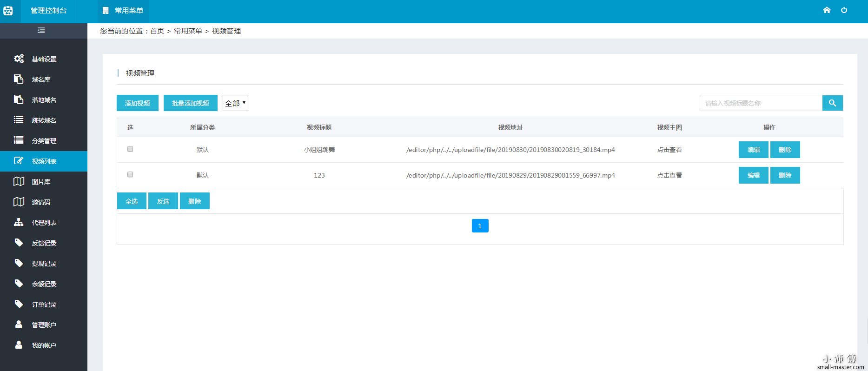Open 提现记录 sidebar menu
The height and width of the screenshot is (371, 868).
(44, 264)
